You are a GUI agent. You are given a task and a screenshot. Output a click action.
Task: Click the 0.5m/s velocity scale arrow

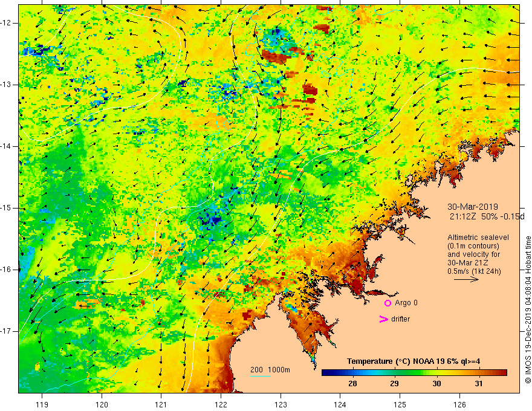(x=466, y=280)
